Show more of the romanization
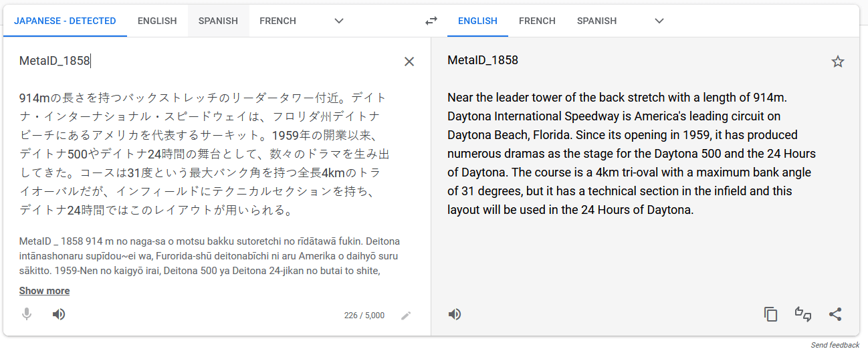 pyautogui.click(x=44, y=291)
